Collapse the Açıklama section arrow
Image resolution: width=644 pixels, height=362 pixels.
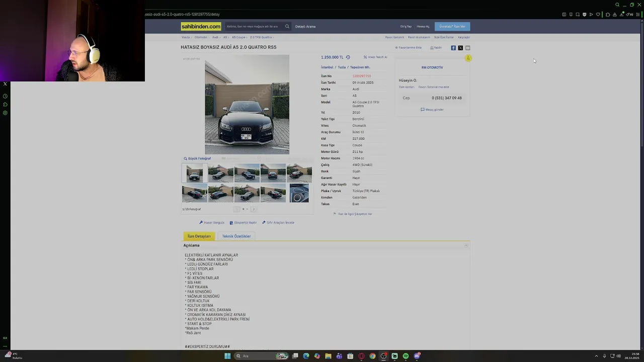pos(466,245)
